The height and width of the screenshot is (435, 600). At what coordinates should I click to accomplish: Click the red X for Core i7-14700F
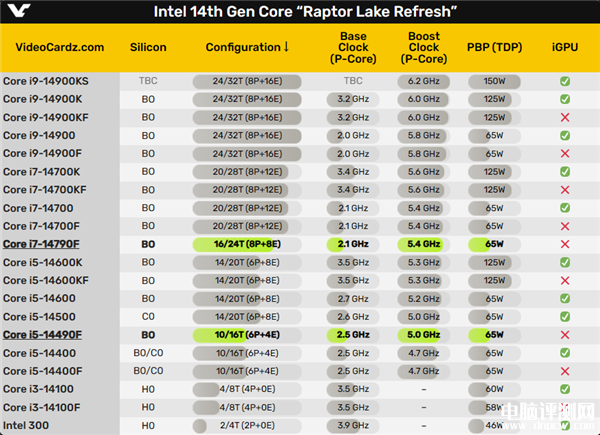565,226
